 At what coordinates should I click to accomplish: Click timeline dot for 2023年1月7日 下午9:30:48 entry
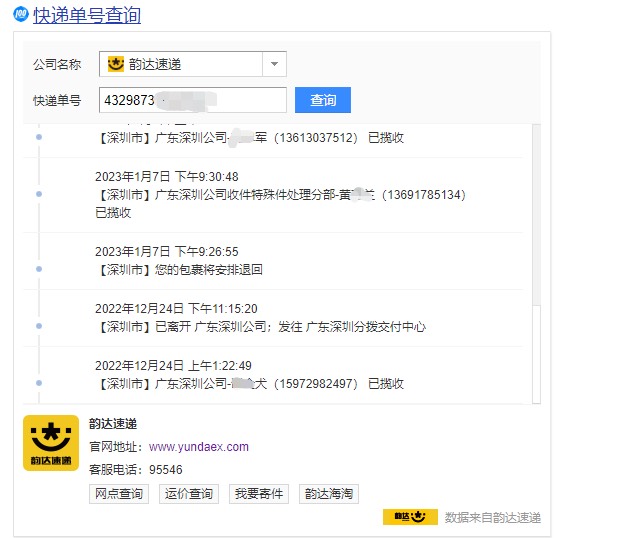tap(39, 193)
